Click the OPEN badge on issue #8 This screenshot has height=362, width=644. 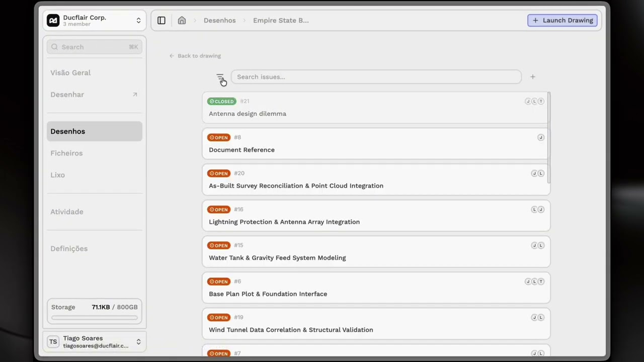tap(219, 137)
